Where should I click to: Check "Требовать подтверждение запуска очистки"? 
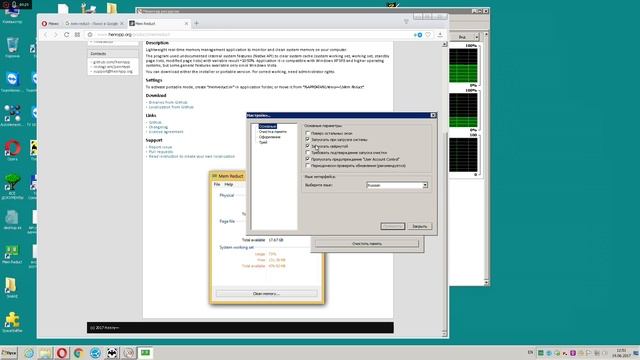[308, 153]
